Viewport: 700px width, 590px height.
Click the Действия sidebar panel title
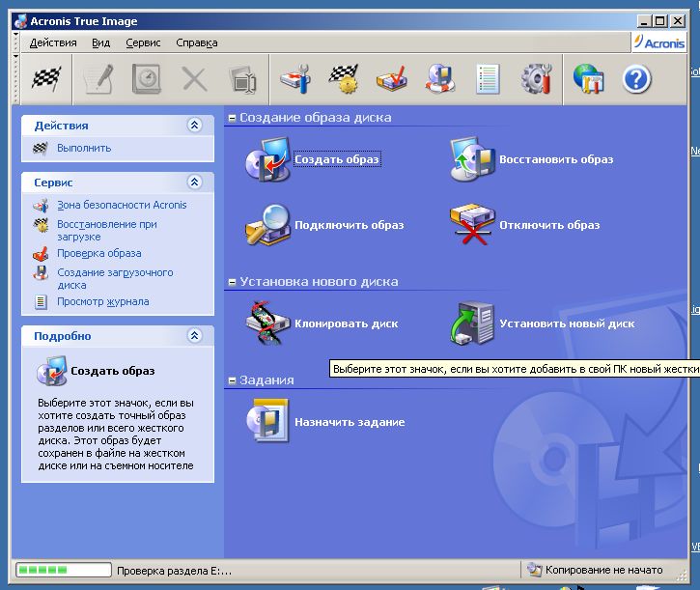coord(61,126)
